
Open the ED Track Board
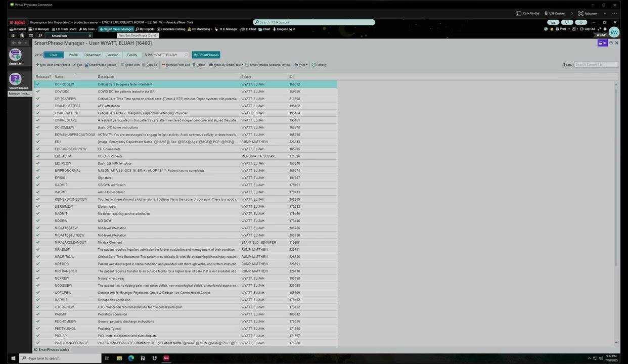point(64,29)
